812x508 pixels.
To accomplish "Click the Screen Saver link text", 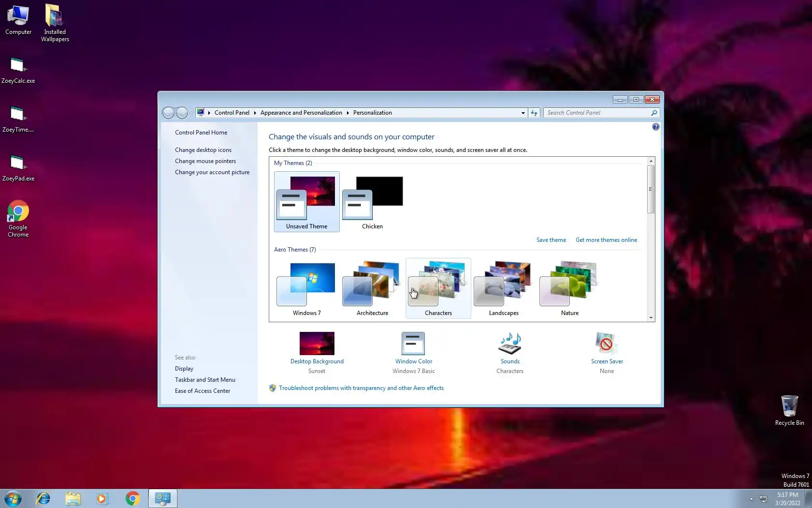I will tap(607, 361).
